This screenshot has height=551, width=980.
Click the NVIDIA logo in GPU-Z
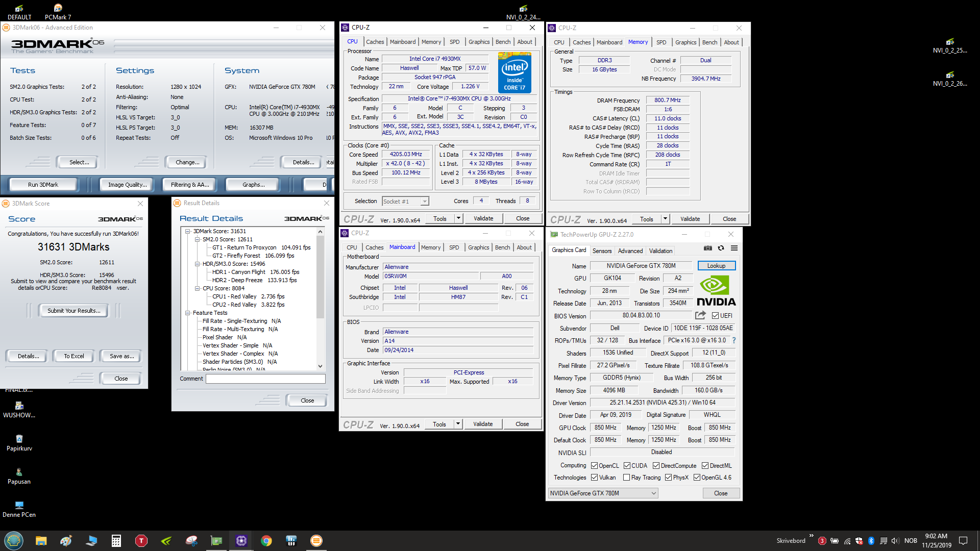716,291
